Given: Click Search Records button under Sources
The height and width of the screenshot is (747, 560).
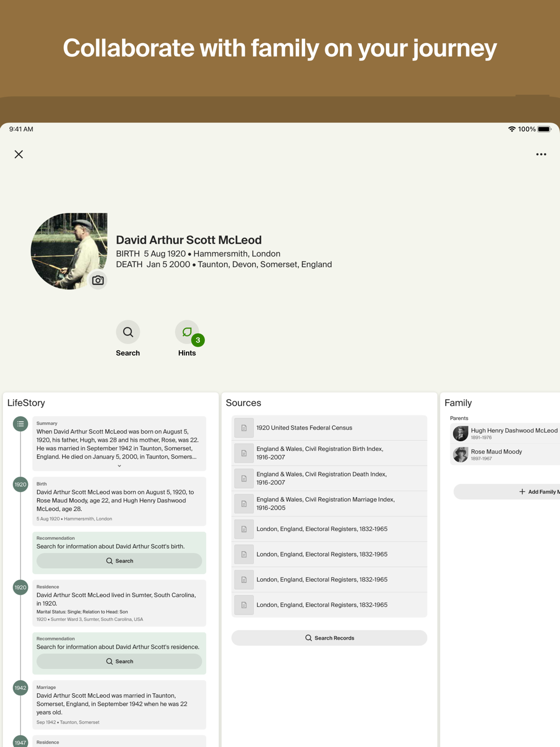Looking at the screenshot, I should (x=329, y=638).
